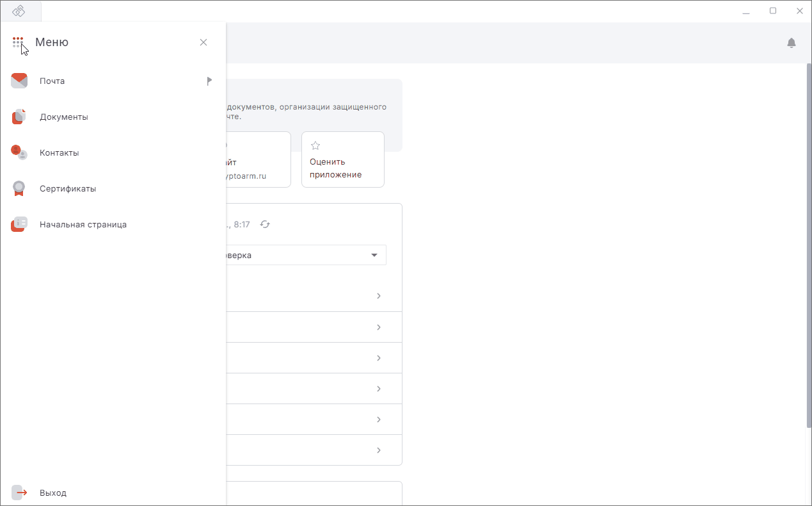
Task: Click the Меню heading text
Action: 52,42
